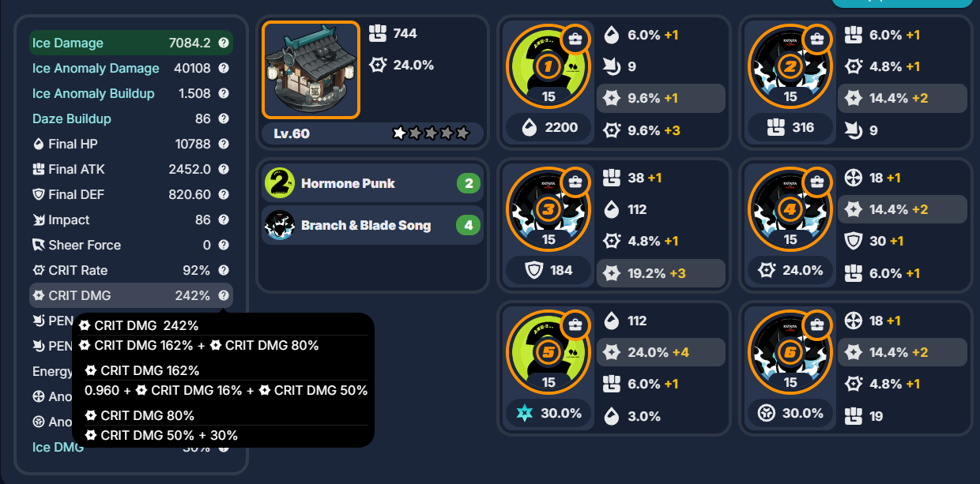Click question mark next to Final ATK
Screen dimensions: 980x484
[224, 170]
